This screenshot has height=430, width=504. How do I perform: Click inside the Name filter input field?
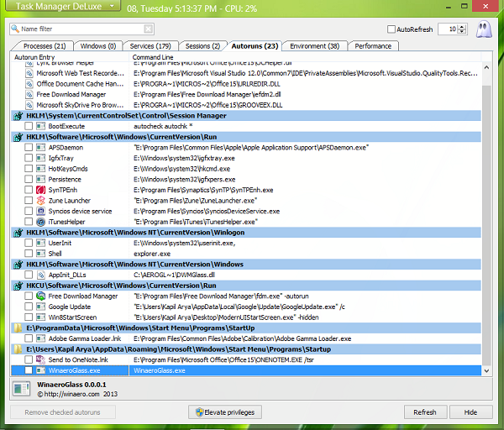(x=82, y=29)
